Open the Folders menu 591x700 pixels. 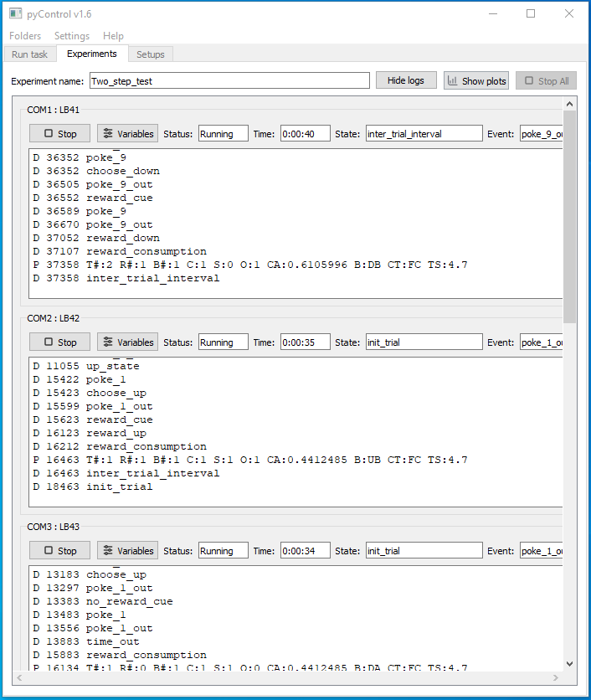pyautogui.click(x=25, y=36)
